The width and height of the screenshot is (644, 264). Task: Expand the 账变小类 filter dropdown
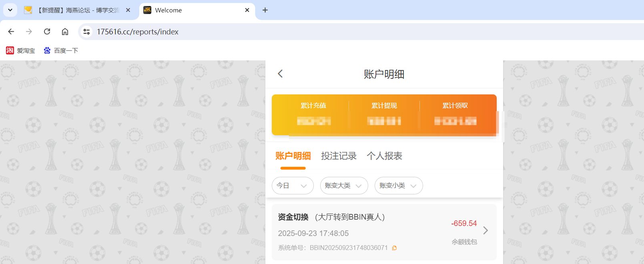pos(399,186)
